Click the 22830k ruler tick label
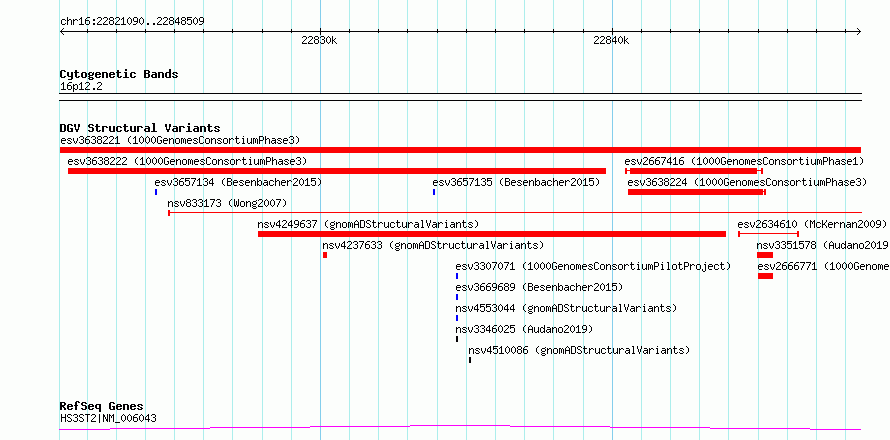Screen dimensions: 890x440 coord(319,40)
